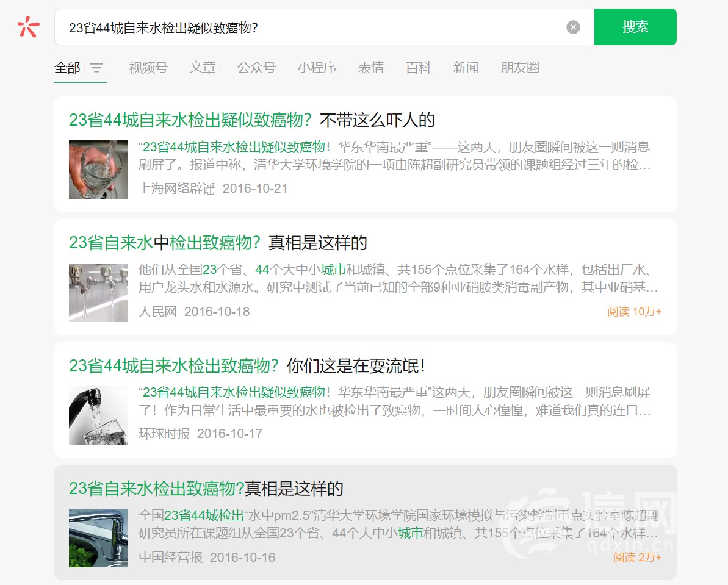The width and height of the screenshot is (728, 585).
Task: Switch to the 朋友圈 tab
Action: click(520, 68)
